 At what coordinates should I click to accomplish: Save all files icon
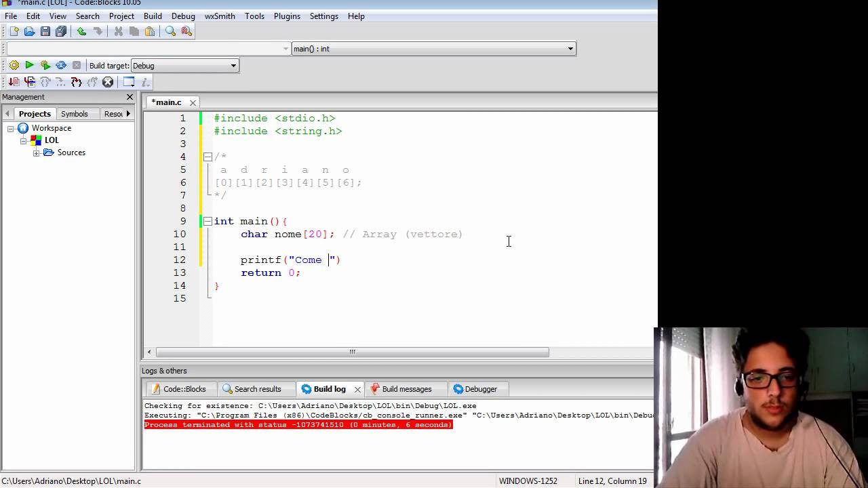click(61, 31)
